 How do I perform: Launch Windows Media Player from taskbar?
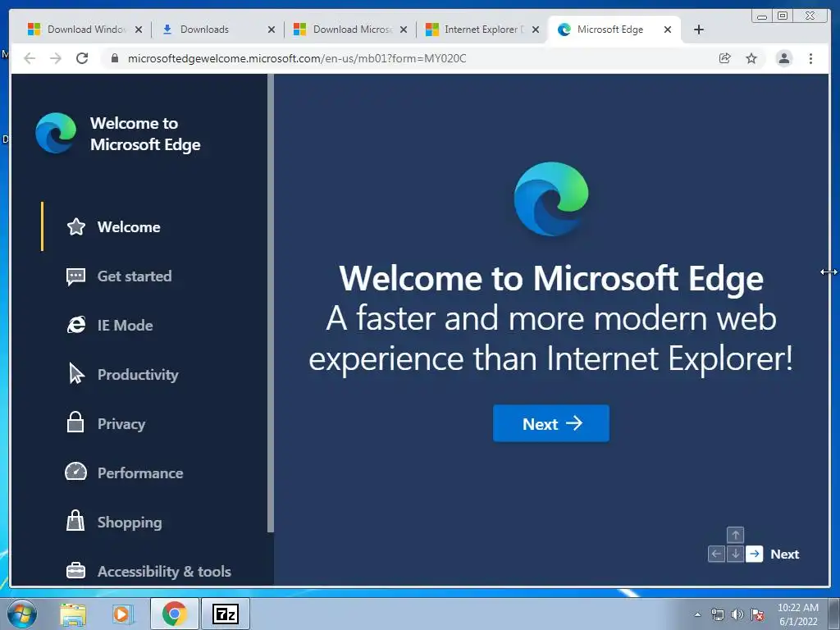pyautogui.click(x=121, y=614)
